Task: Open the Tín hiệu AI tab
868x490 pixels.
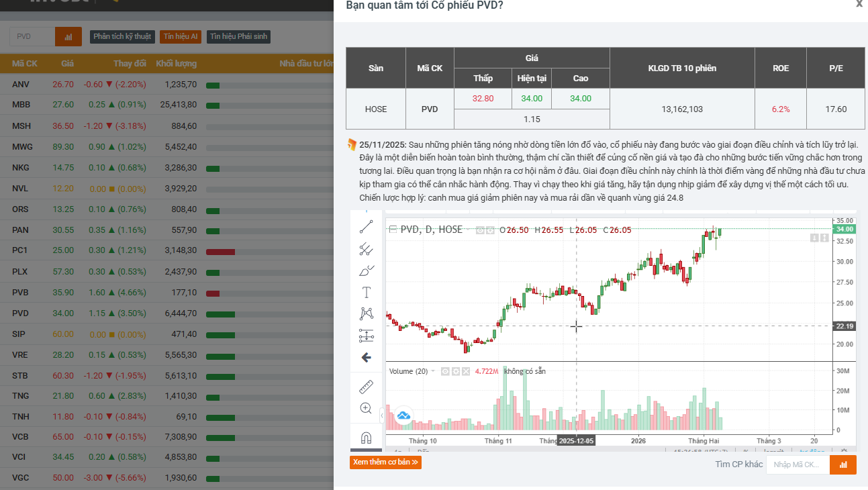Action: click(181, 37)
